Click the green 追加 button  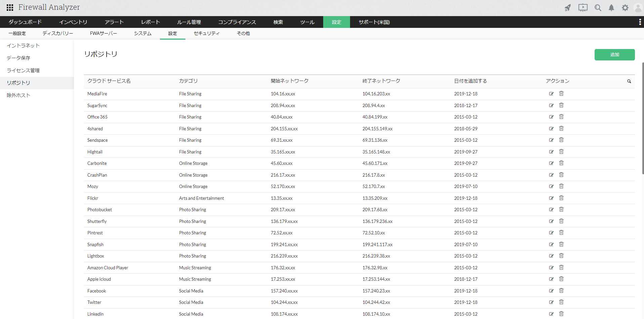pos(615,55)
